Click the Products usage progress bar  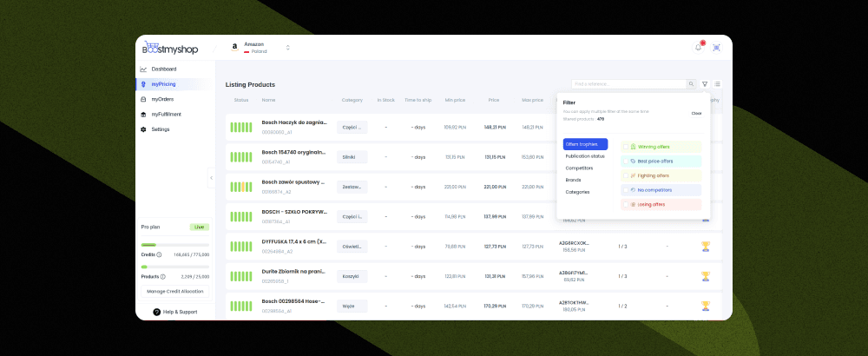pos(175,267)
